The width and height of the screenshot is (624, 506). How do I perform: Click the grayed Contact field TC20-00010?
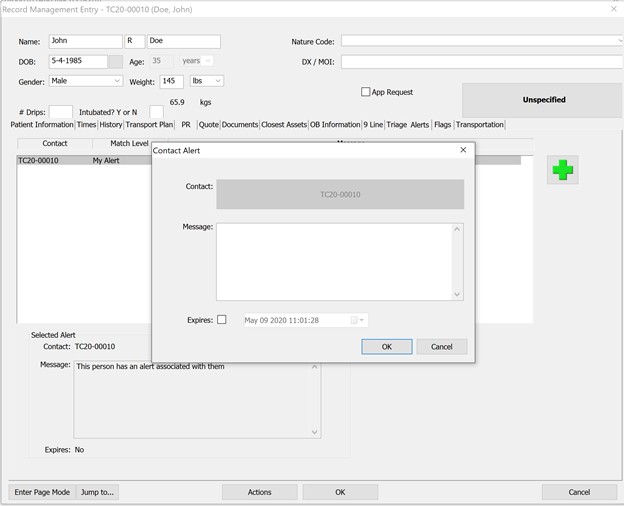point(340,194)
